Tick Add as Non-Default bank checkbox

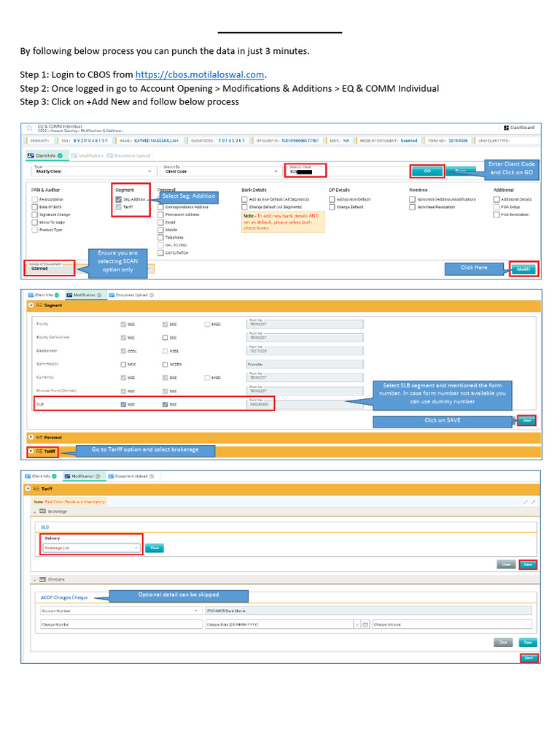pos(244,200)
